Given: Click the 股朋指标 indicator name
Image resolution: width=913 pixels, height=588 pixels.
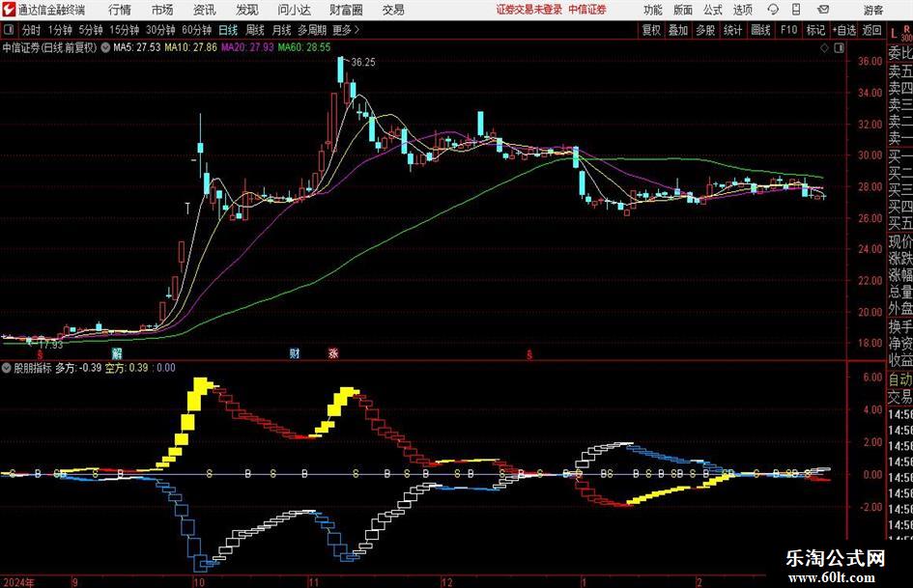Looking at the screenshot, I should click(33, 368).
